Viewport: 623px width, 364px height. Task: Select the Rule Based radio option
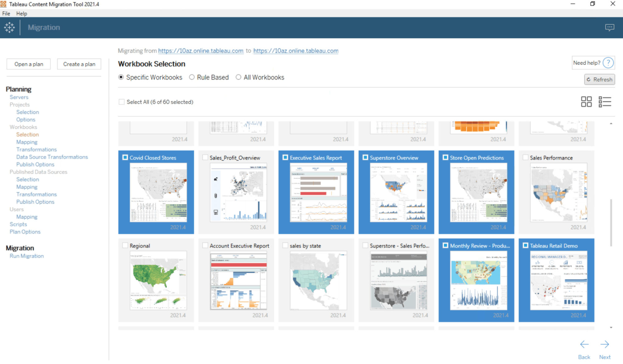(x=192, y=77)
